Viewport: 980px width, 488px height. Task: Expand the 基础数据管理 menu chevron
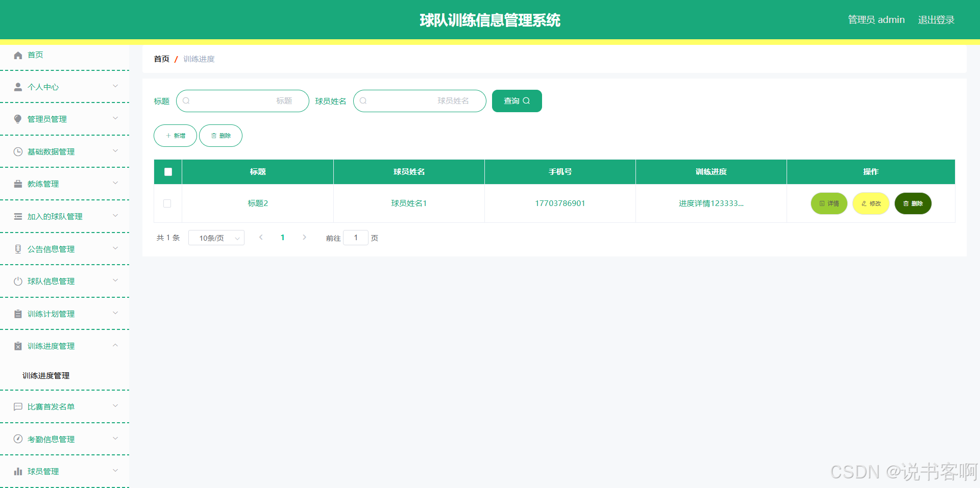115,150
